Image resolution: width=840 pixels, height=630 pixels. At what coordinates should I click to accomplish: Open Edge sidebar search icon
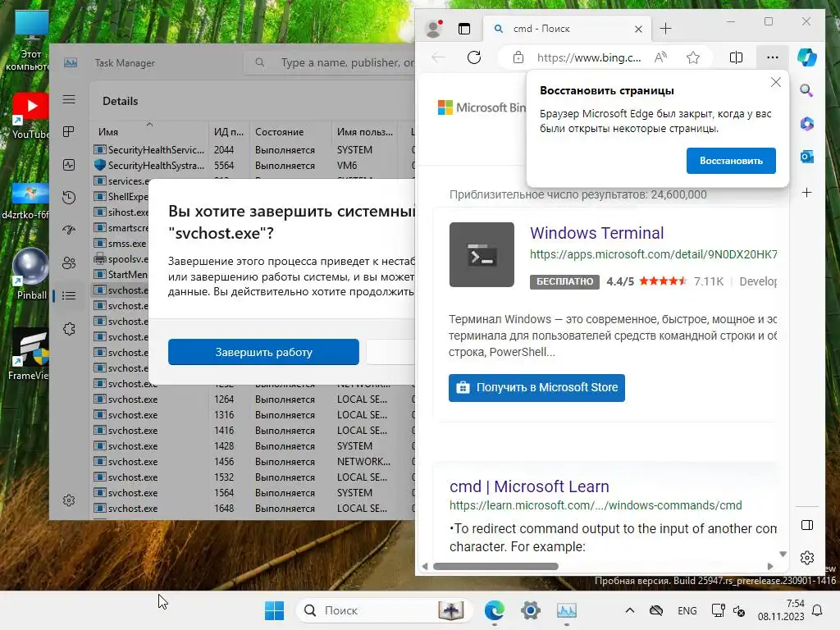coord(807,90)
